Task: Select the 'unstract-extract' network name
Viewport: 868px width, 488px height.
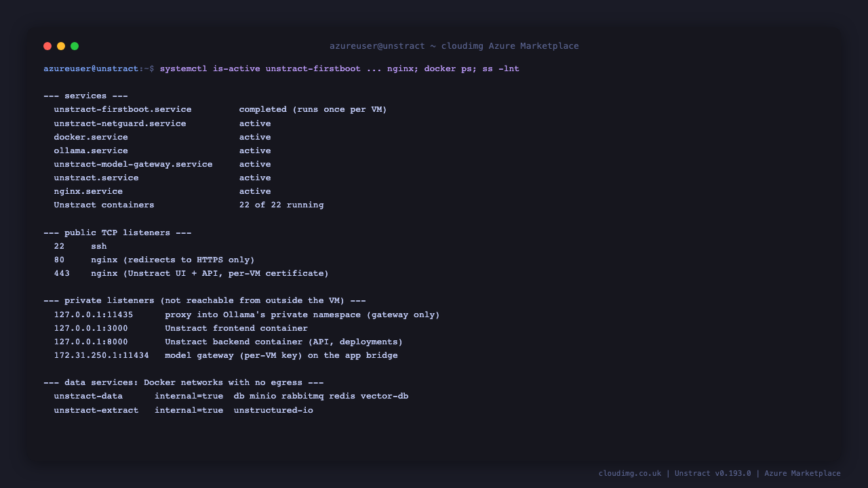Action: (x=96, y=410)
